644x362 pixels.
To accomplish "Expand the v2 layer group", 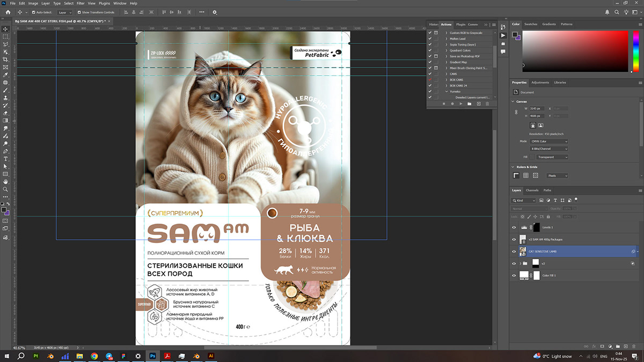I will pos(521,263).
